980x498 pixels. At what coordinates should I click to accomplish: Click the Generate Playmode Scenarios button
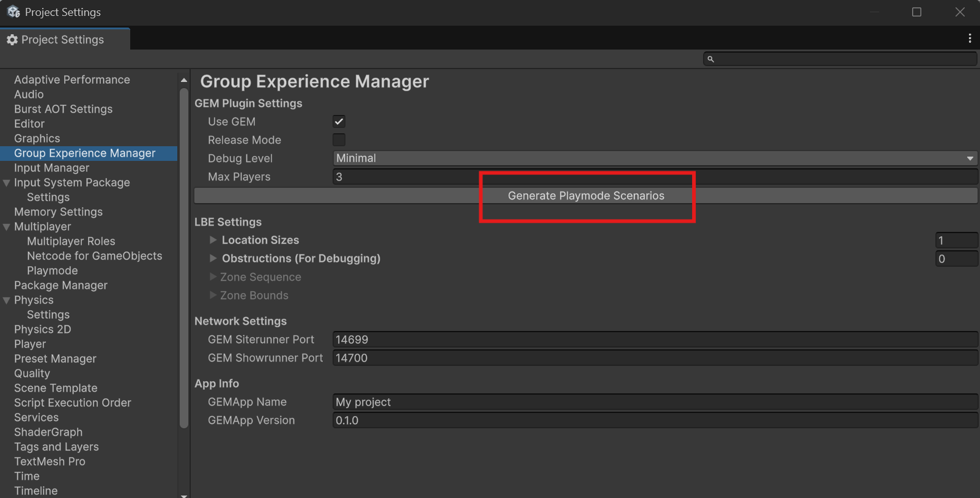coord(585,196)
